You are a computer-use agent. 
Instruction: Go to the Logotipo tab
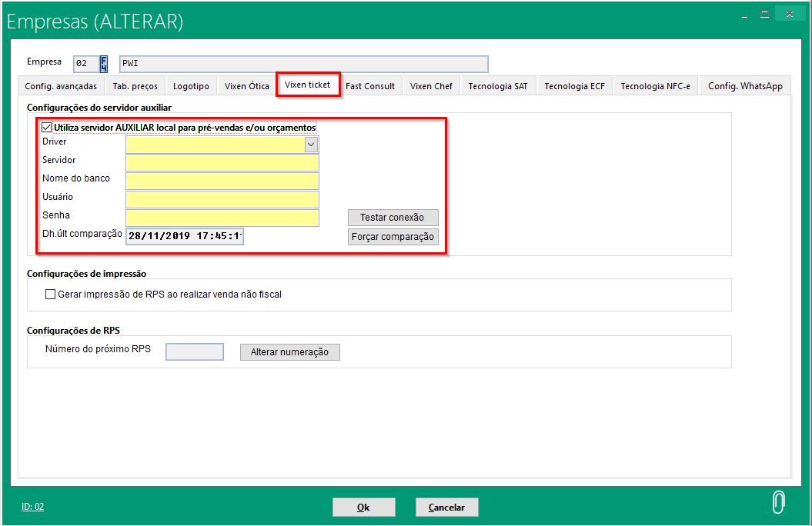click(x=191, y=86)
